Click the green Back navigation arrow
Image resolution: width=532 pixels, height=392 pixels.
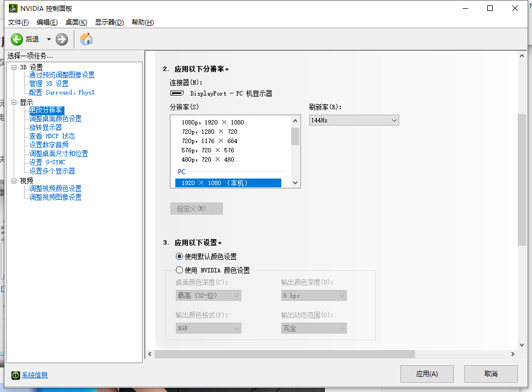(16, 39)
